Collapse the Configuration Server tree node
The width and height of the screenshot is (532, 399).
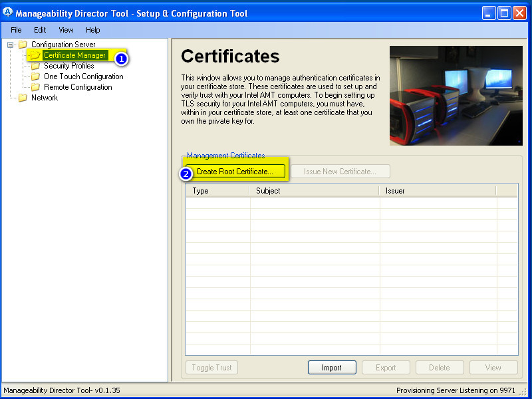click(10, 45)
